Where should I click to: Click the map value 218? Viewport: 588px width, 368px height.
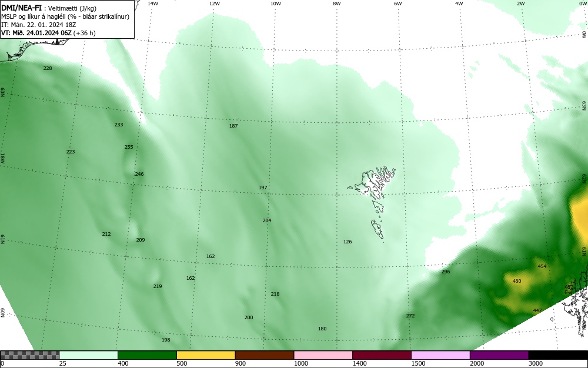(275, 294)
